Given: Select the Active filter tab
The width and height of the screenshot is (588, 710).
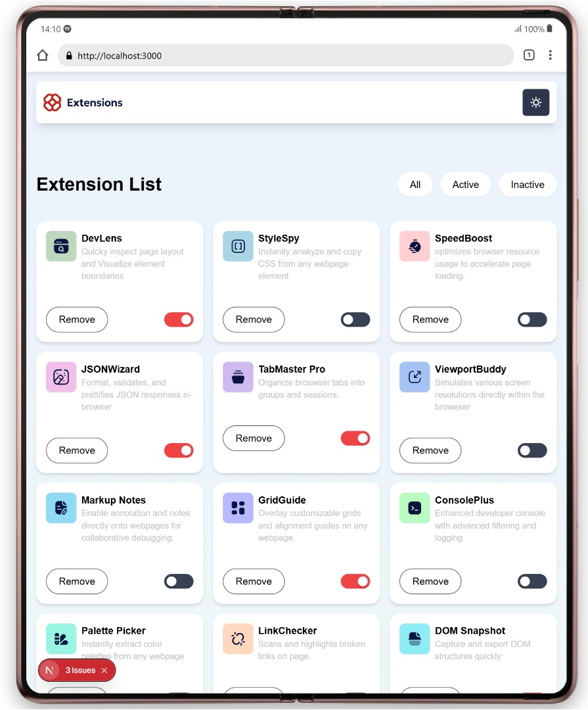Looking at the screenshot, I should [465, 185].
